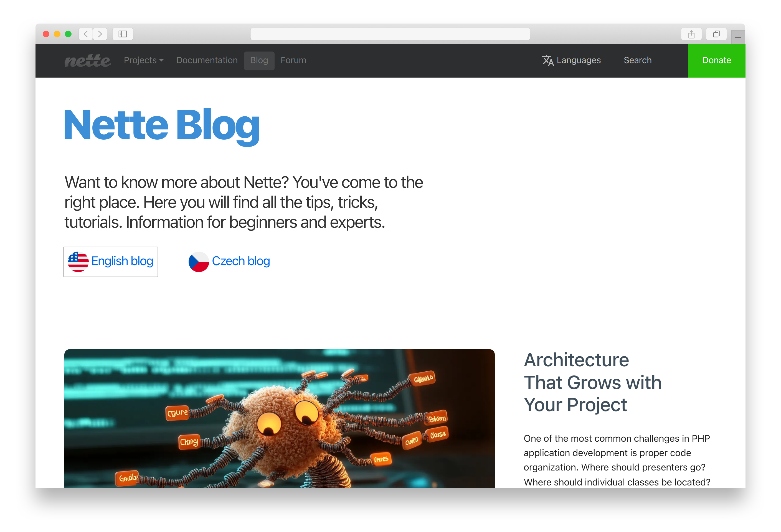
Task: Click the Nette logo in the navbar
Action: click(x=87, y=61)
